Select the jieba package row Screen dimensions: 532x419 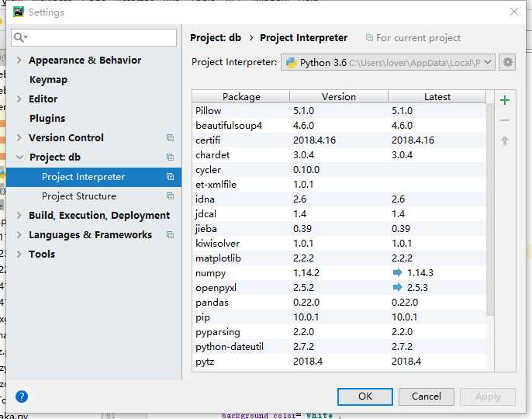[339, 229]
